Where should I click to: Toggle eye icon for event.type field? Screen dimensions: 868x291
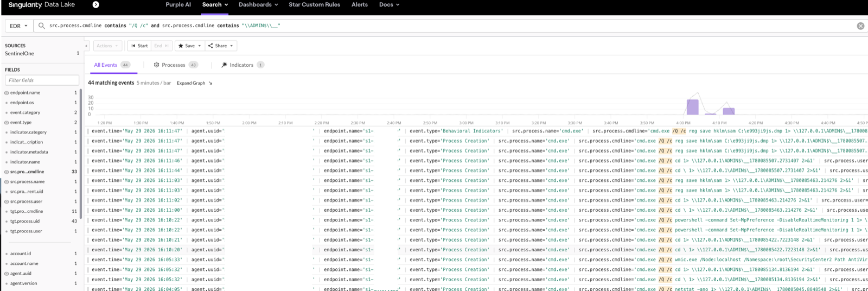click(7, 123)
